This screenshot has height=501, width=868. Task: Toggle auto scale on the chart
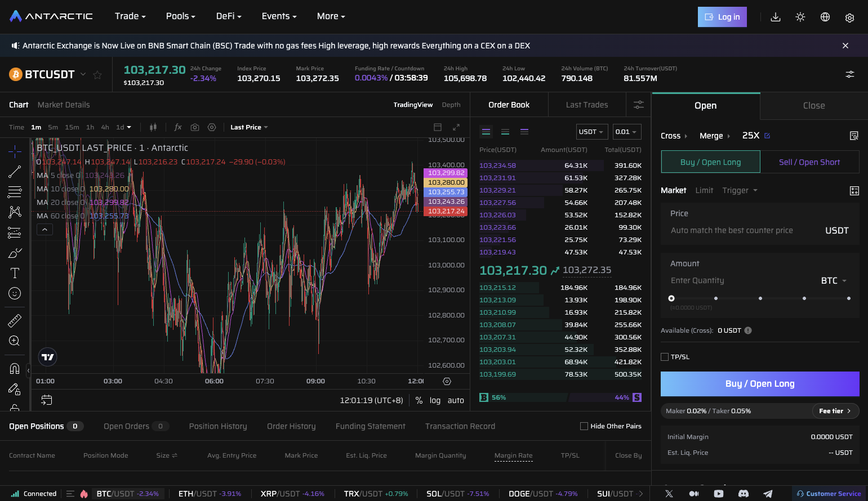(x=456, y=400)
